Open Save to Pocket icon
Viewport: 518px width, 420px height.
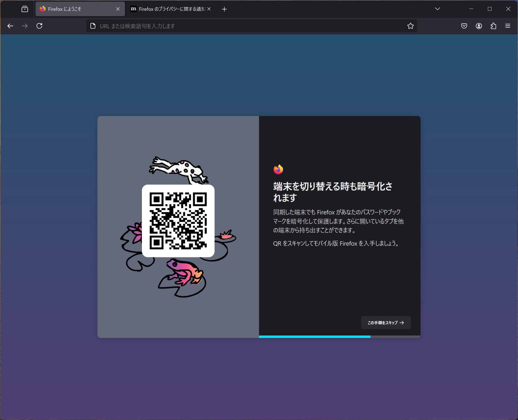tap(464, 26)
